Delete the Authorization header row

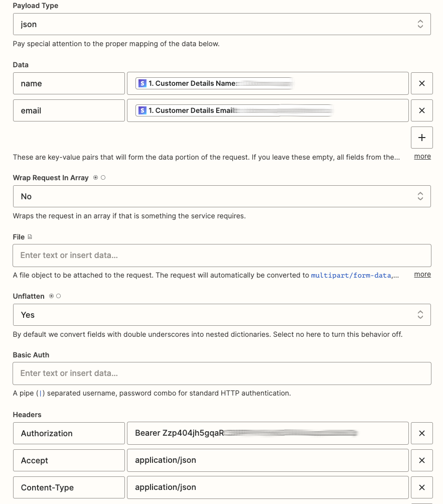tap(421, 433)
